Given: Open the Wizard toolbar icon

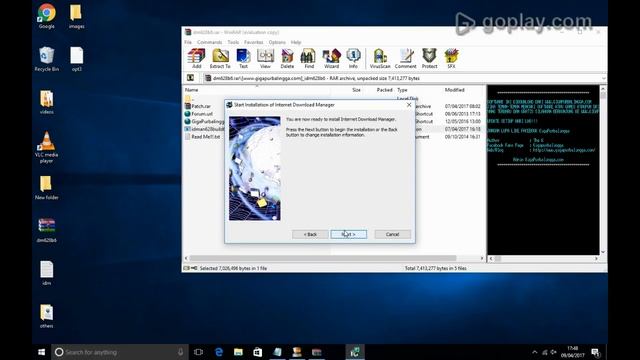Looking at the screenshot, I should click(331, 58).
